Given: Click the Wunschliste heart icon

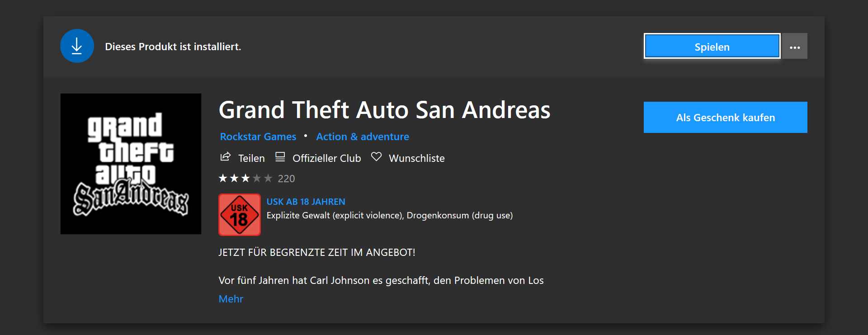Looking at the screenshot, I should 376,157.
